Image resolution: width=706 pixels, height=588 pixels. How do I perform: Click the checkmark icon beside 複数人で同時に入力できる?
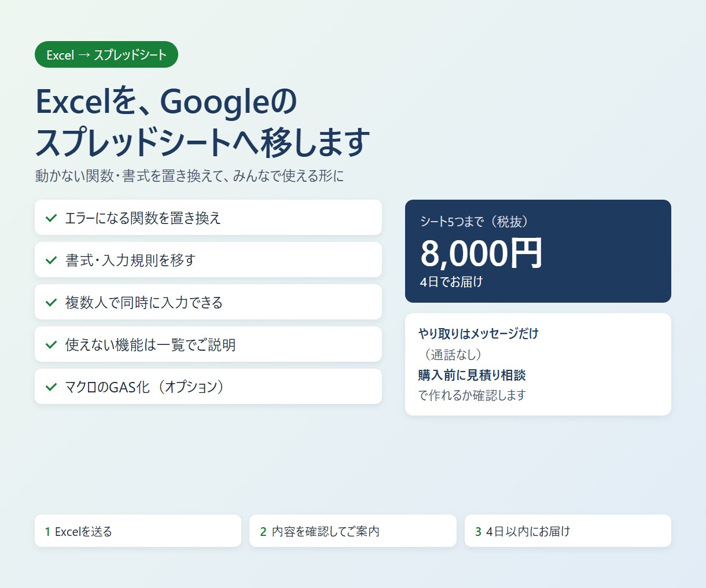52,303
